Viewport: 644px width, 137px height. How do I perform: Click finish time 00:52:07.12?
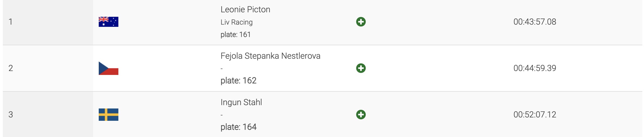(x=534, y=115)
